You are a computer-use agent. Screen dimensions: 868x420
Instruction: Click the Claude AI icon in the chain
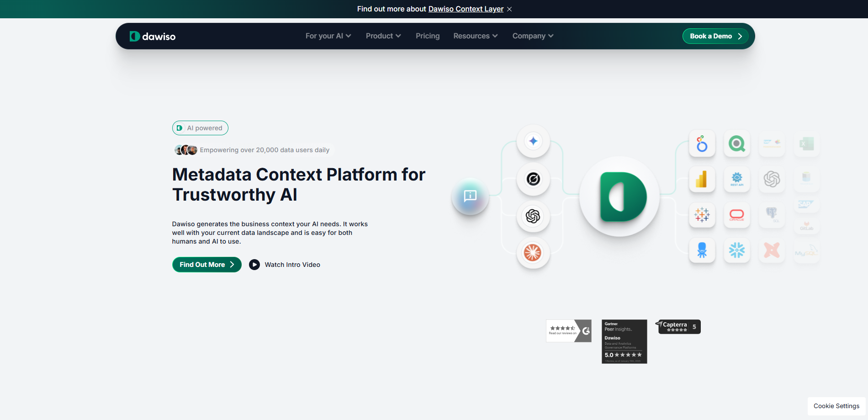click(533, 253)
